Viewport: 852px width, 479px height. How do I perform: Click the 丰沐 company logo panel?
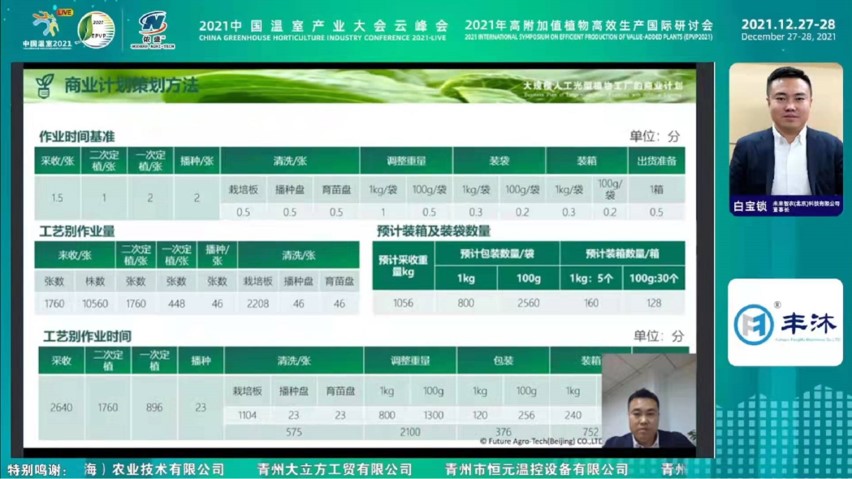784,323
